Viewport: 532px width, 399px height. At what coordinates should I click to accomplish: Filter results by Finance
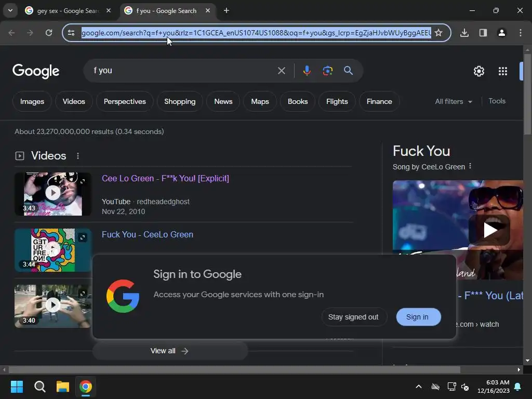[x=379, y=101]
